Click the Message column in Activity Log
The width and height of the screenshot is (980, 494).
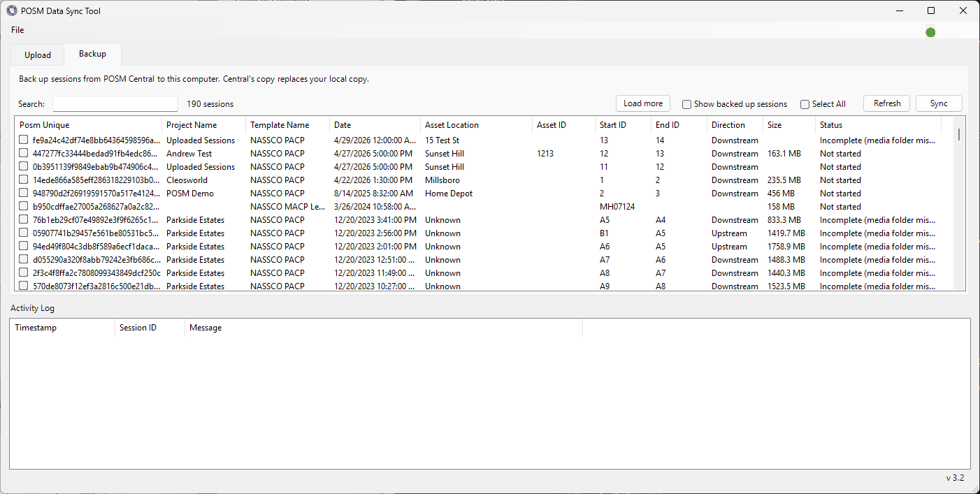[x=384, y=328]
